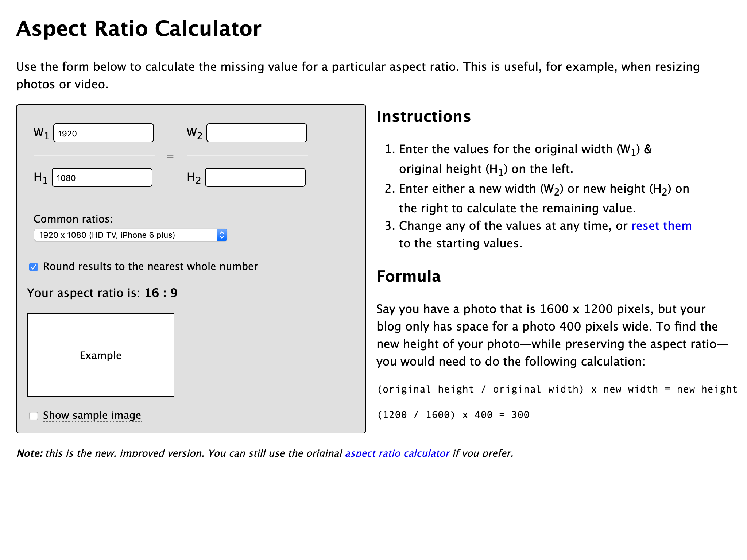Click the W1 original width input field
The height and width of the screenshot is (560, 747).
coord(104,133)
